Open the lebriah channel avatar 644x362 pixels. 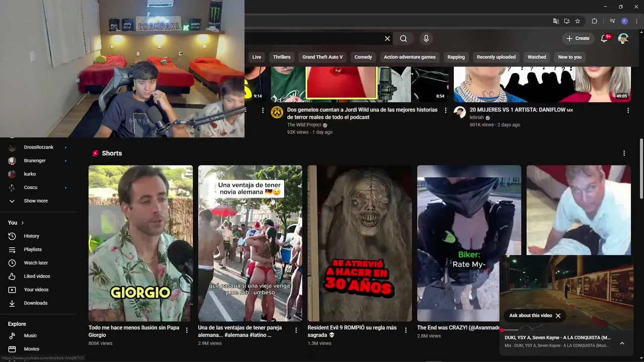460,112
